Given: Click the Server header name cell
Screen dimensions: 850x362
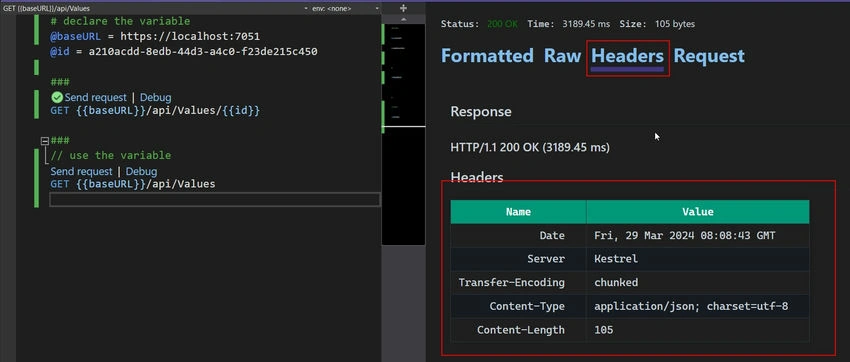Looking at the screenshot, I should pos(518,259).
